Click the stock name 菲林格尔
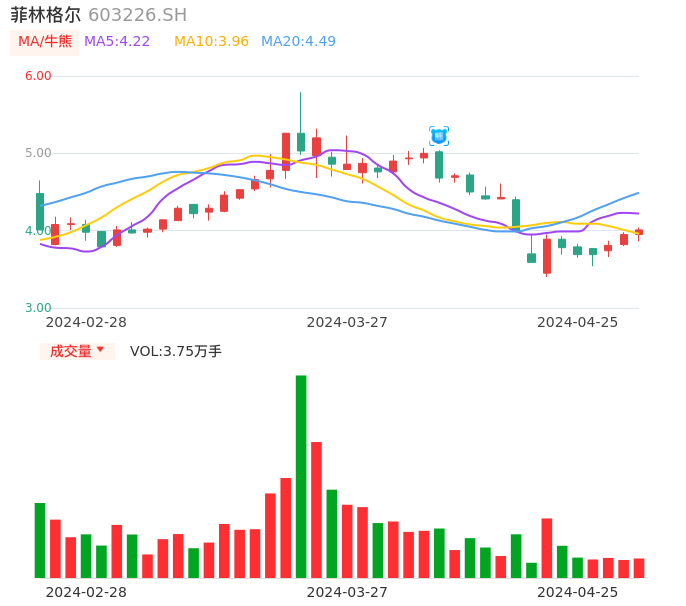Screen dimensions: 686x606 pos(45,15)
